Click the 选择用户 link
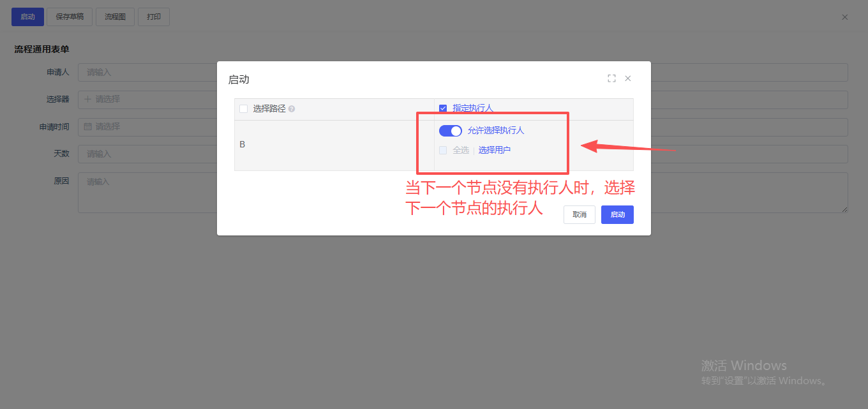This screenshot has height=409, width=868. [495, 151]
